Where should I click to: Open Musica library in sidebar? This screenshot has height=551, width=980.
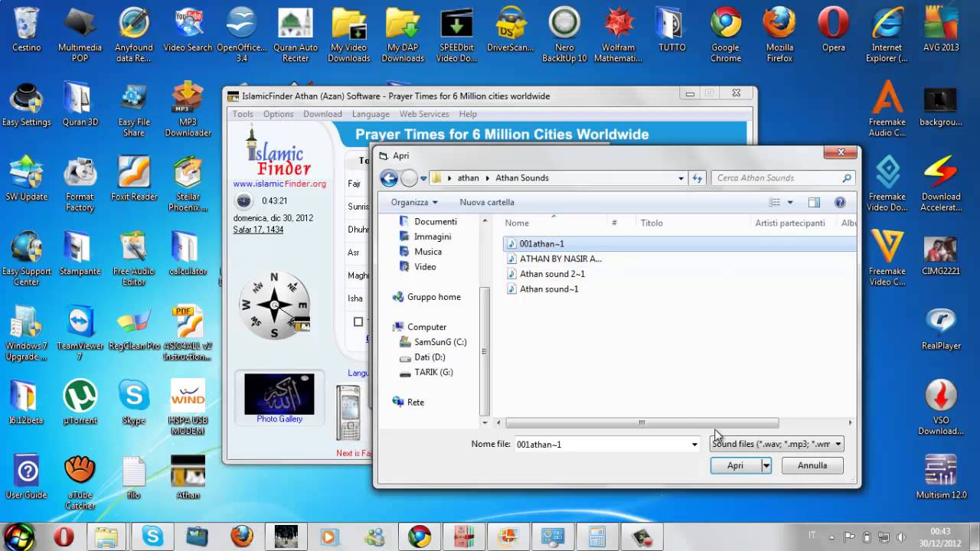428,252
